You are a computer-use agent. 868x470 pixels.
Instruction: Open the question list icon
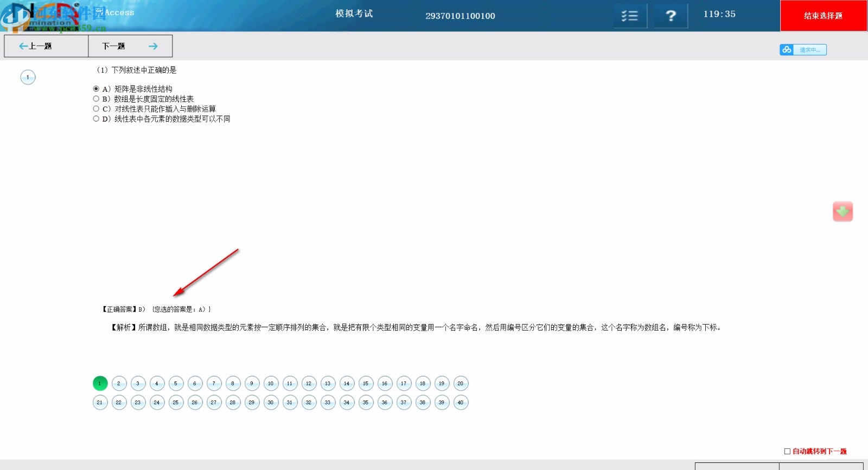tap(630, 16)
